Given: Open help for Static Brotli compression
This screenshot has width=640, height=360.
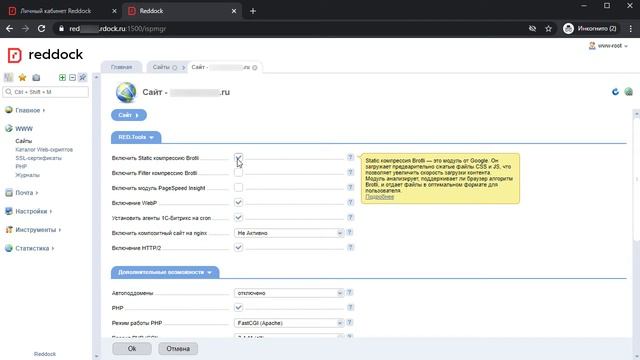Looking at the screenshot, I should pos(350,158).
